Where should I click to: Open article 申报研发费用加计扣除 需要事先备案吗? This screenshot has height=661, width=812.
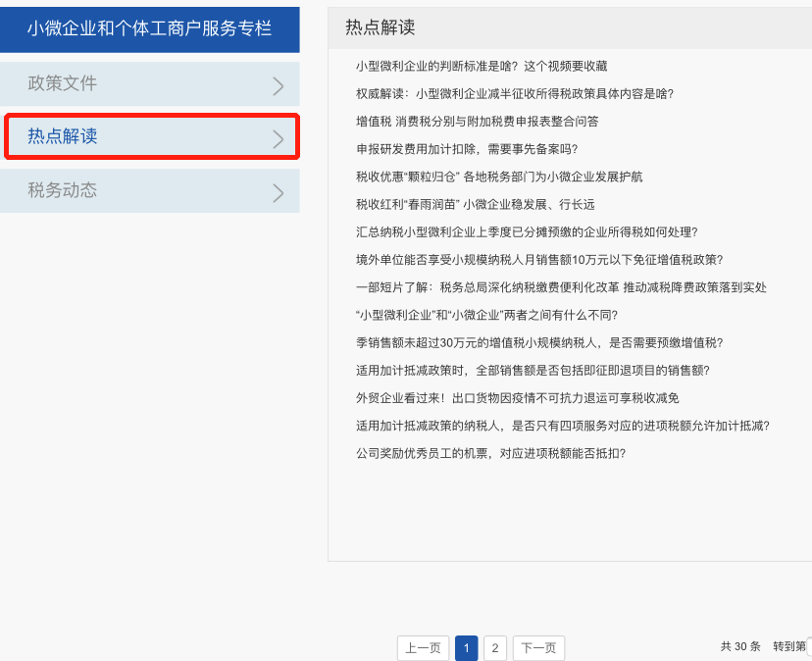click(x=467, y=149)
